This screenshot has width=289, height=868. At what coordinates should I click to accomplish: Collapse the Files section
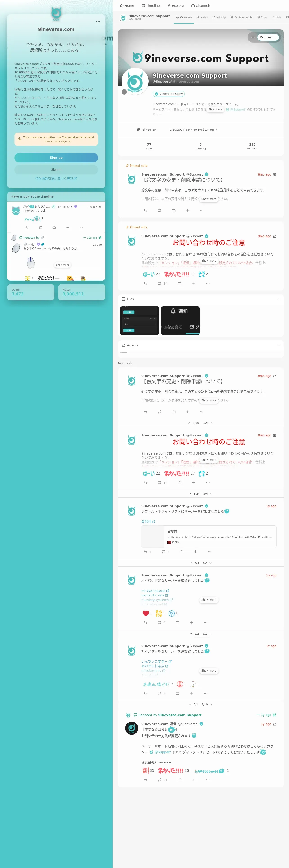[x=279, y=299]
